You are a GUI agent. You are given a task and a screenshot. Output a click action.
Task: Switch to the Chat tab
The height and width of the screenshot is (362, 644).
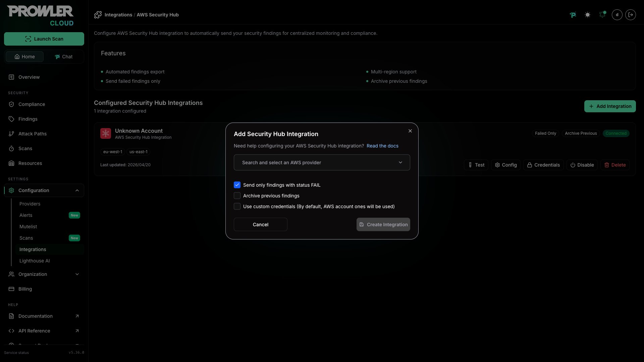[x=63, y=57]
